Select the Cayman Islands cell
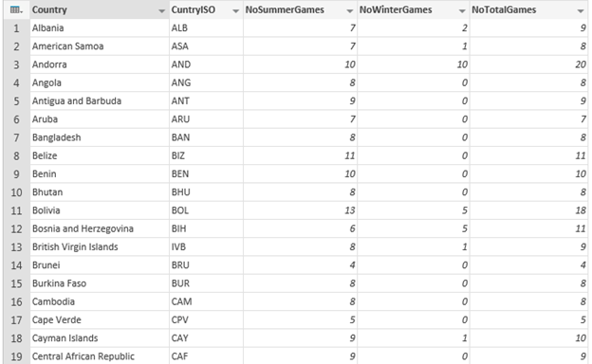 click(x=100, y=338)
